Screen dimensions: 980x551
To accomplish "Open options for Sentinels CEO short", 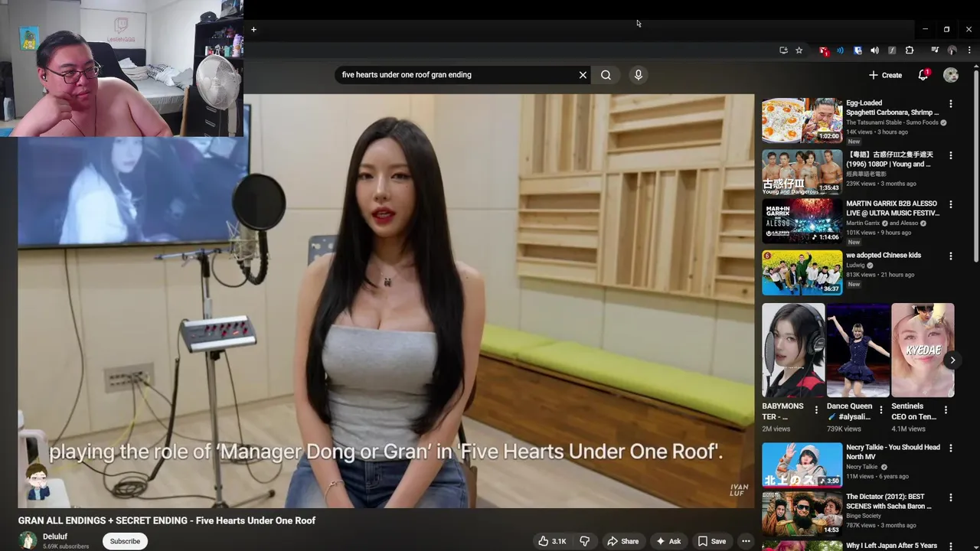I will pyautogui.click(x=946, y=410).
